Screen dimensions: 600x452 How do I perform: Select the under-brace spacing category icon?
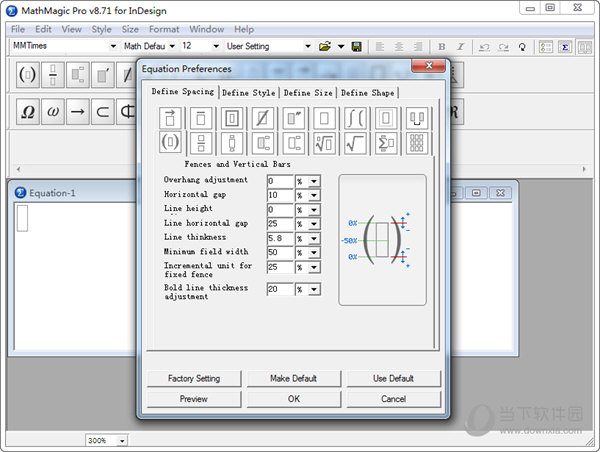coord(417,118)
